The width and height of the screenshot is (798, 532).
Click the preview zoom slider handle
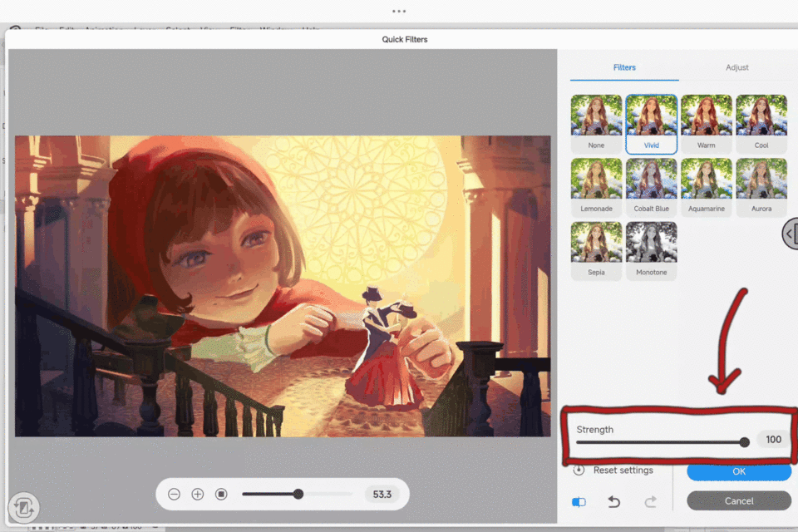coord(298,494)
